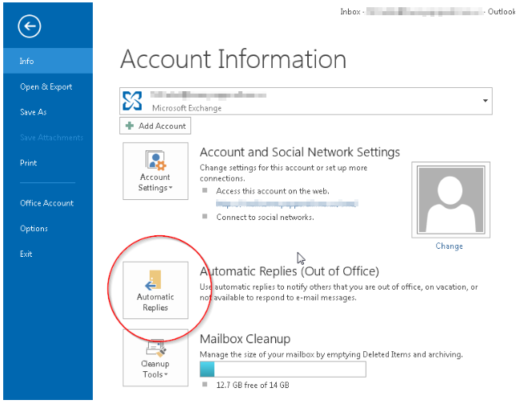Click the Automatic Replies door-arrow icon
This screenshot has height=404, width=532.
(154, 280)
